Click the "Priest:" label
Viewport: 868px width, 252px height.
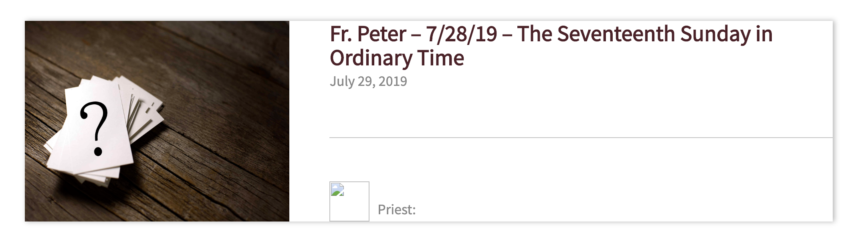396,209
